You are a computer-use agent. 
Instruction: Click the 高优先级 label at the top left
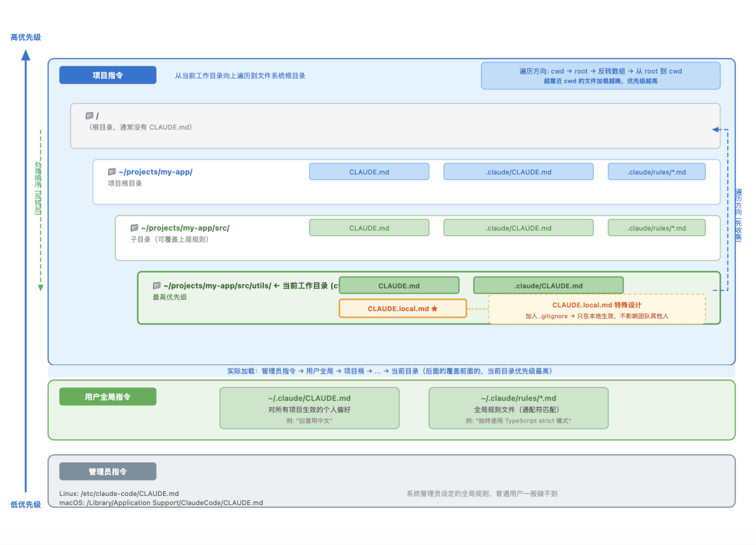point(26,37)
